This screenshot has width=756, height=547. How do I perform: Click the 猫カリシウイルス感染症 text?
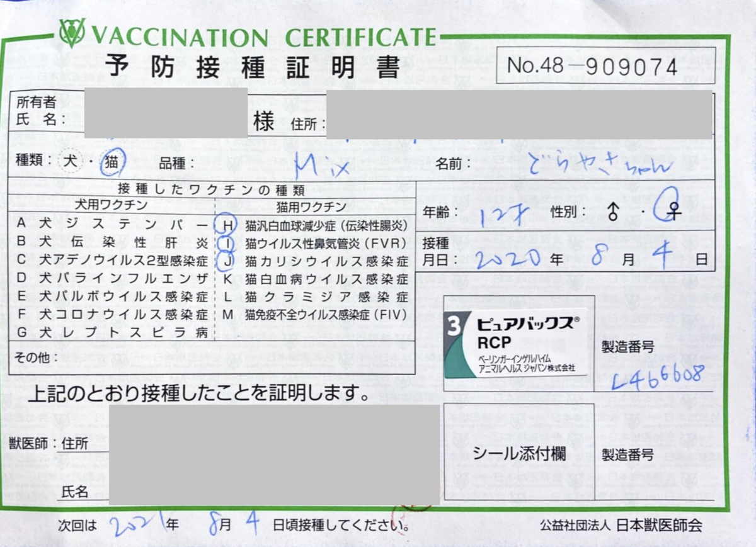click(x=326, y=261)
